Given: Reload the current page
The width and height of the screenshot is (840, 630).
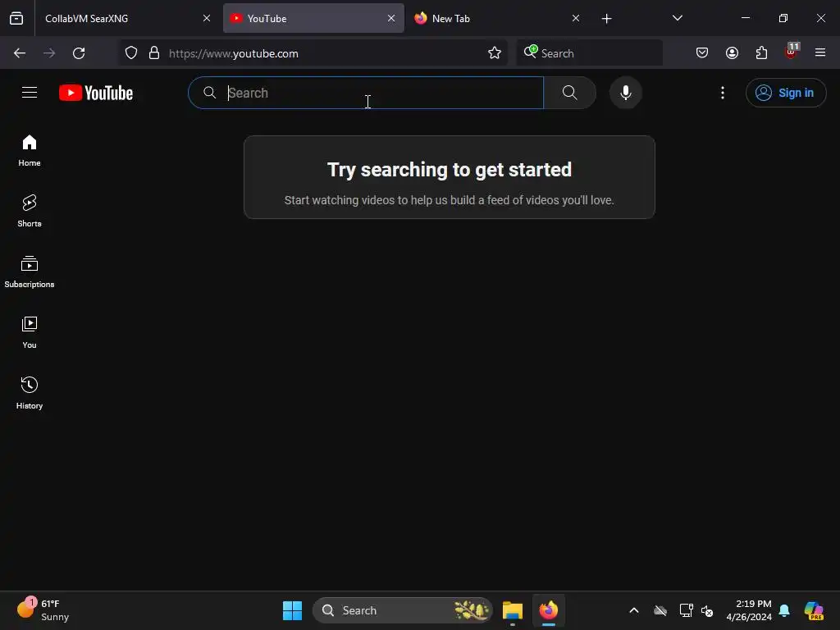Looking at the screenshot, I should coord(79,53).
